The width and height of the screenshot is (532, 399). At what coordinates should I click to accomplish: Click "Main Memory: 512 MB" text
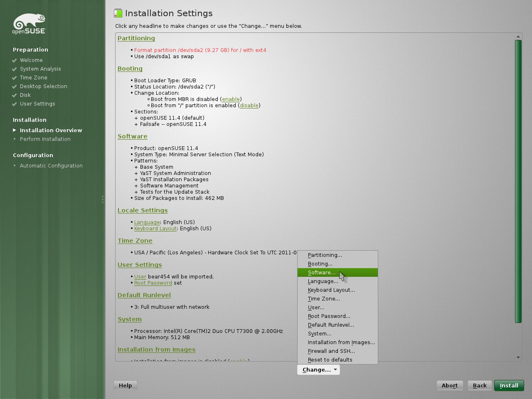pos(162,337)
